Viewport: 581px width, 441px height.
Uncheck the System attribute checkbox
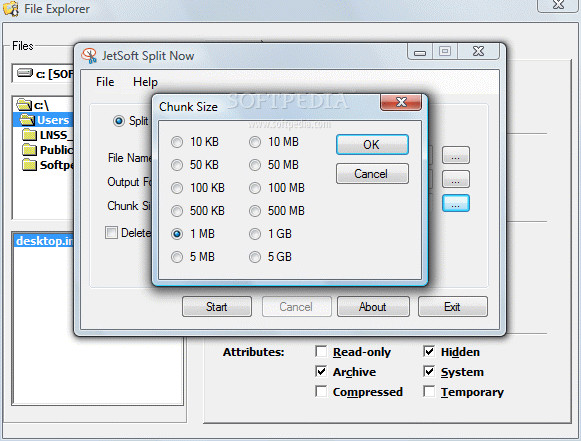(429, 371)
